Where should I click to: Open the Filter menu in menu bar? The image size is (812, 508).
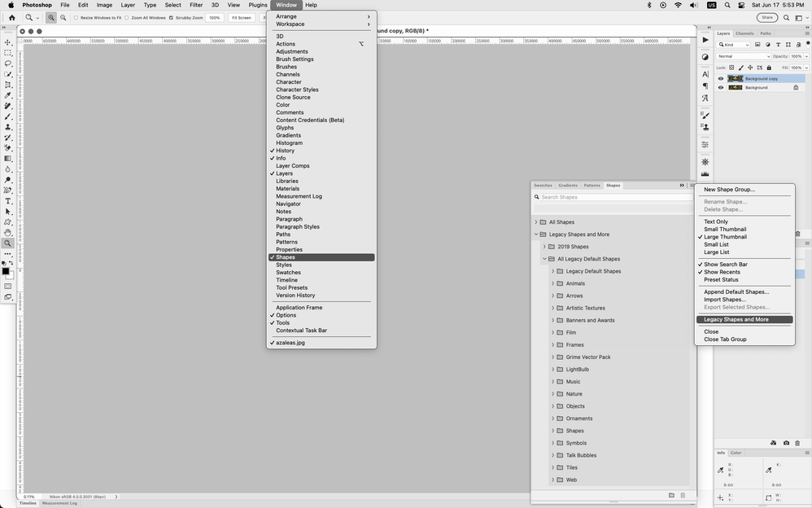click(196, 5)
